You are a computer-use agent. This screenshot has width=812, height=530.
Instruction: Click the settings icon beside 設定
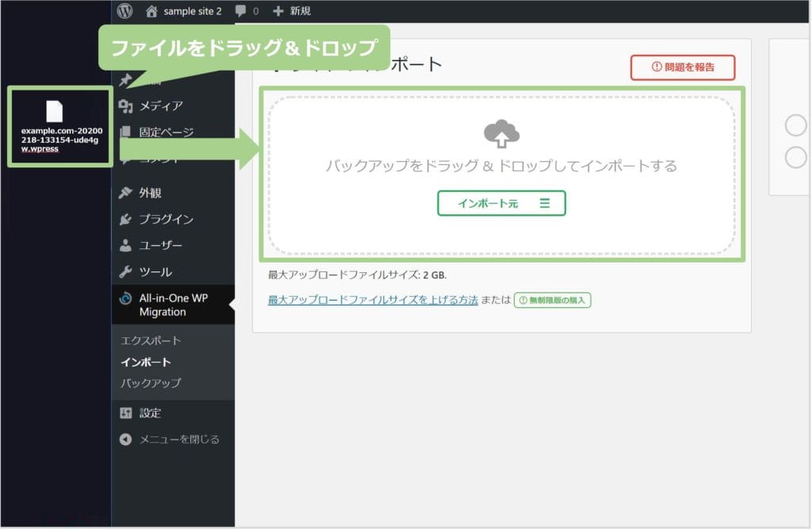pyautogui.click(x=126, y=413)
